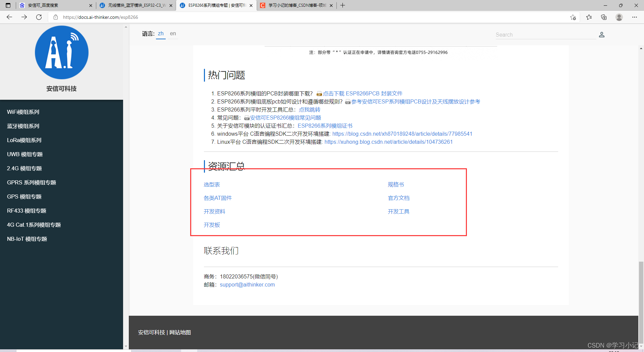Open 4G Cat.1系列模组专题 in sidebar
This screenshot has height=352, width=644.
[x=34, y=225]
